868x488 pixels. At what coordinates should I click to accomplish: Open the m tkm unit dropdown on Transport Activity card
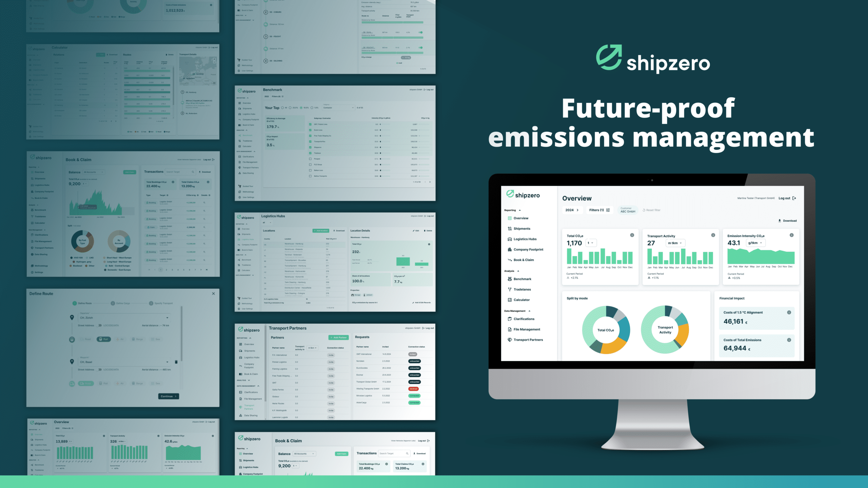[675, 243]
